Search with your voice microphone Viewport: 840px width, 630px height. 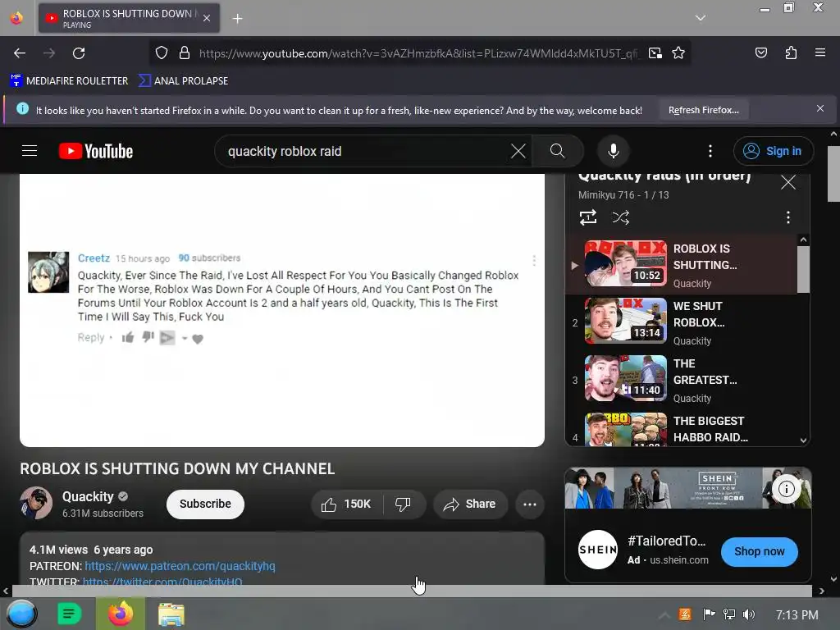click(614, 151)
